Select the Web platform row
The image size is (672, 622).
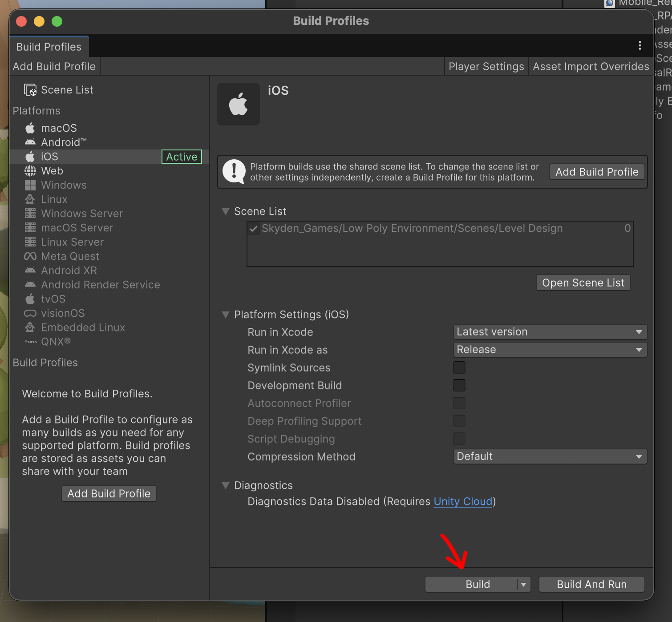tap(109, 171)
